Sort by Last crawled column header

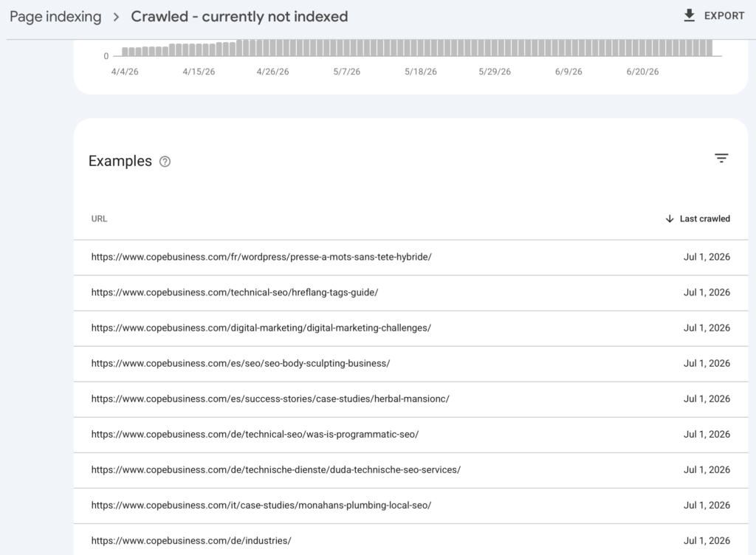704,218
